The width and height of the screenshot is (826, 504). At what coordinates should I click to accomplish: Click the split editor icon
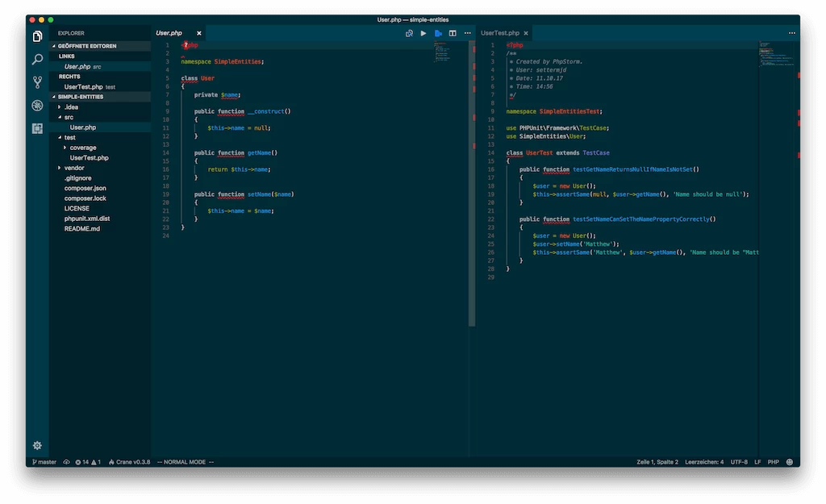point(453,33)
